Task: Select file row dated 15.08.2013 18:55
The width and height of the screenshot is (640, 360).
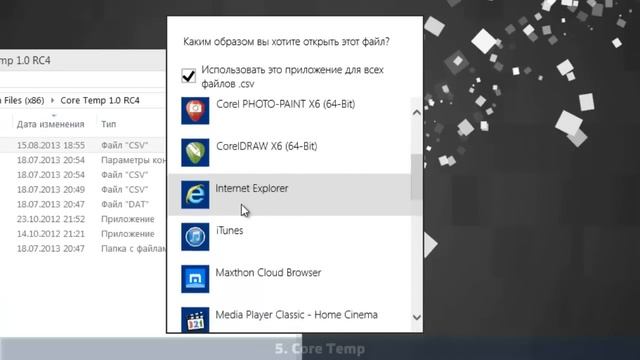Action: 83,145
